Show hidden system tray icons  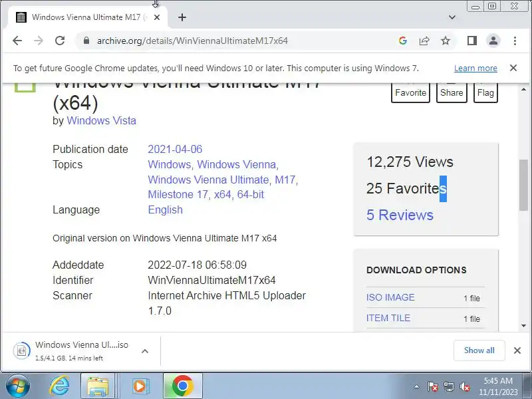(x=416, y=386)
